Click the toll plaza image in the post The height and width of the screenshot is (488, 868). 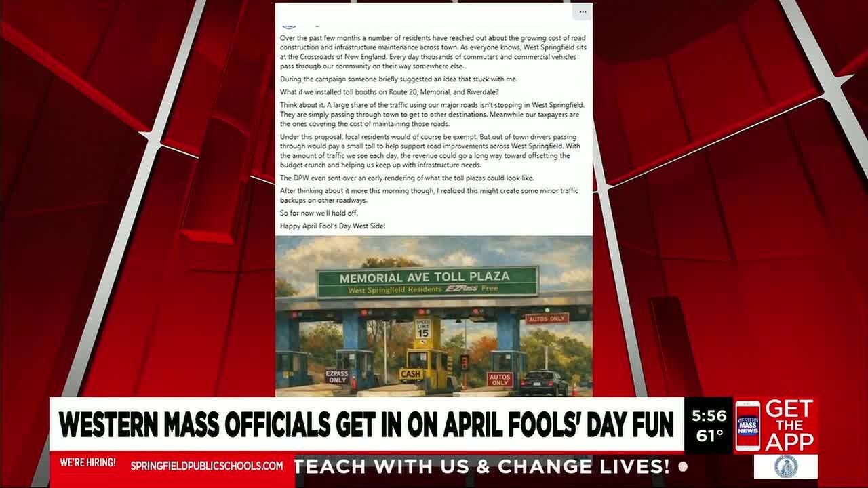click(433, 316)
